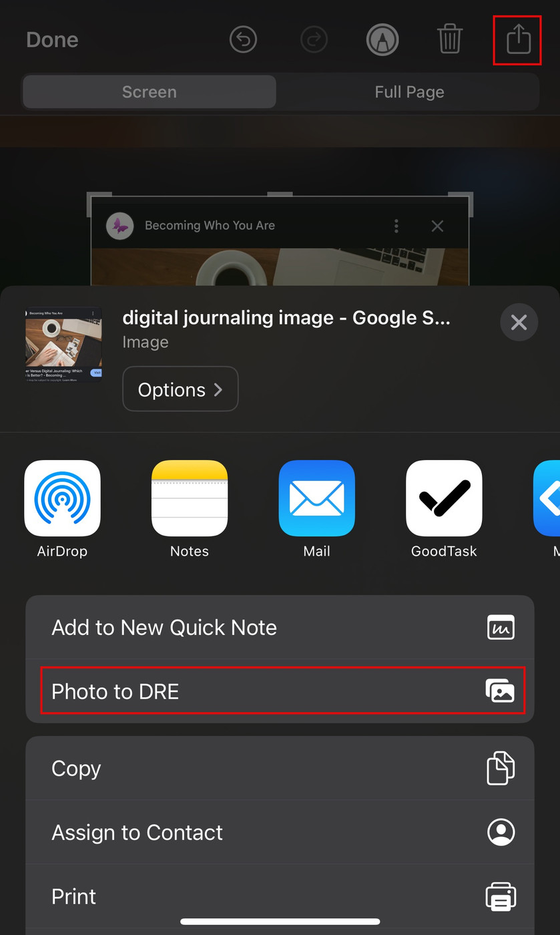
Task: Delete screenshot with trash icon
Action: pyautogui.click(x=450, y=39)
